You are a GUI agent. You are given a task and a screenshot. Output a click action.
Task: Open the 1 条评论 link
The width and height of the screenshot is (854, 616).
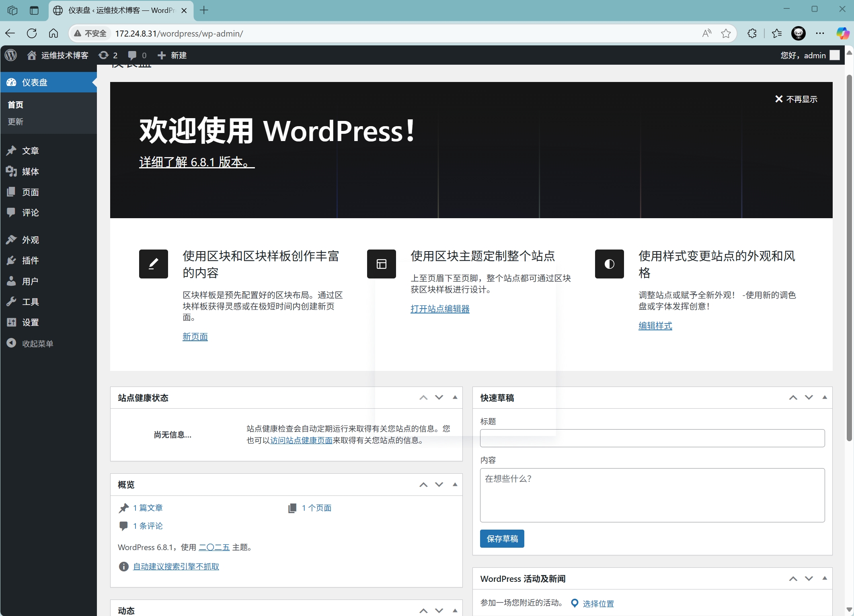coord(148,526)
